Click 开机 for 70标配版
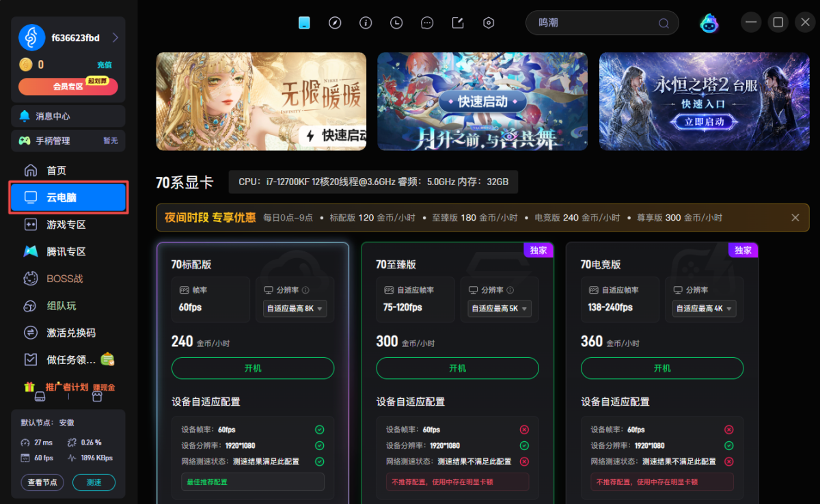The image size is (820, 504). [253, 368]
